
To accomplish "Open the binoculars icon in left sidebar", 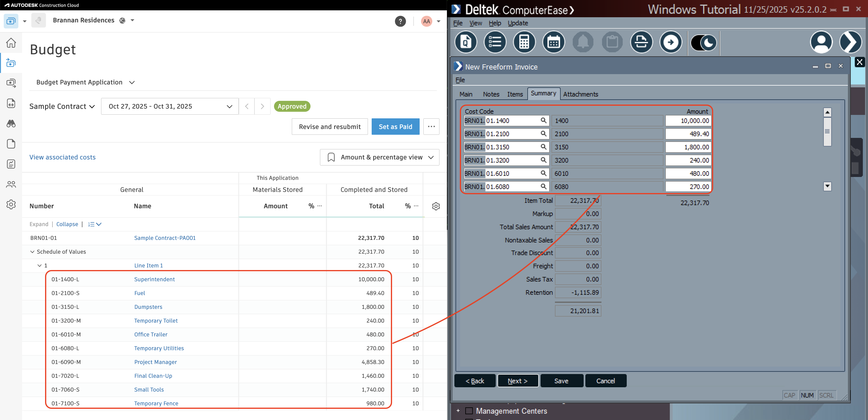I will [x=11, y=123].
